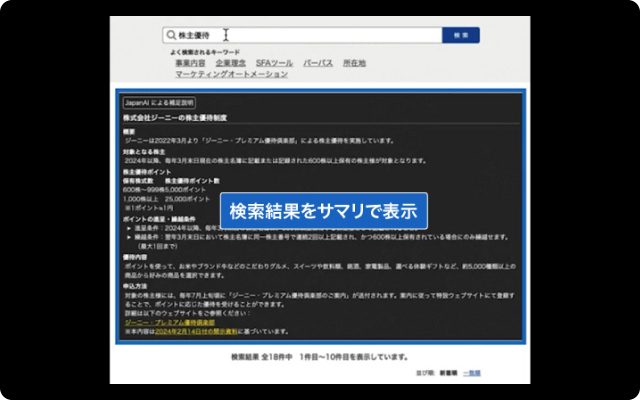Viewport: 640px width, 400px height.
Task: Focus the search field containing 株主優待
Action: [302, 36]
